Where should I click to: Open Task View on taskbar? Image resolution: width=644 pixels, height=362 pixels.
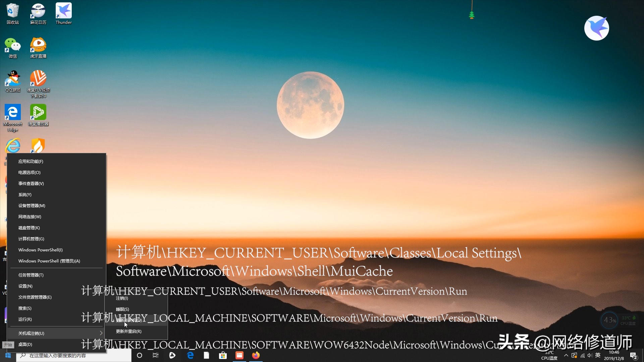point(156,355)
